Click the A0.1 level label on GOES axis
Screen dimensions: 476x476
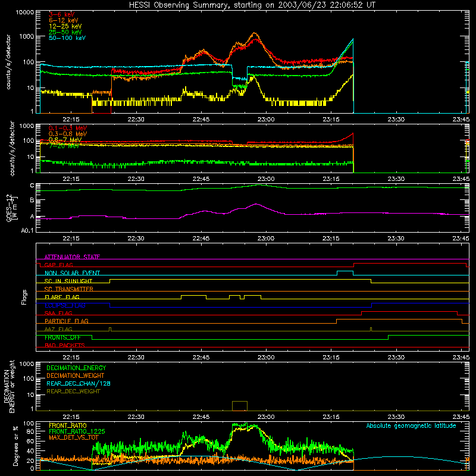27,230
